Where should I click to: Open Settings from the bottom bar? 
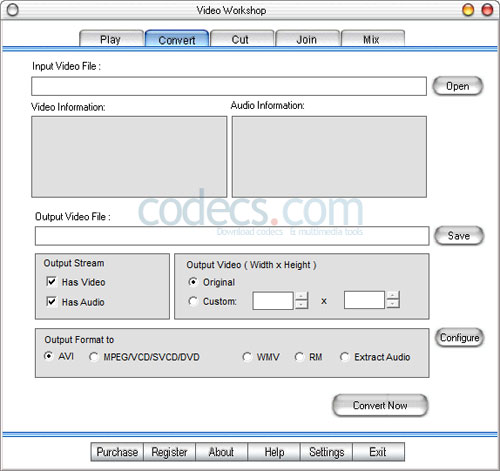click(x=326, y=452)
